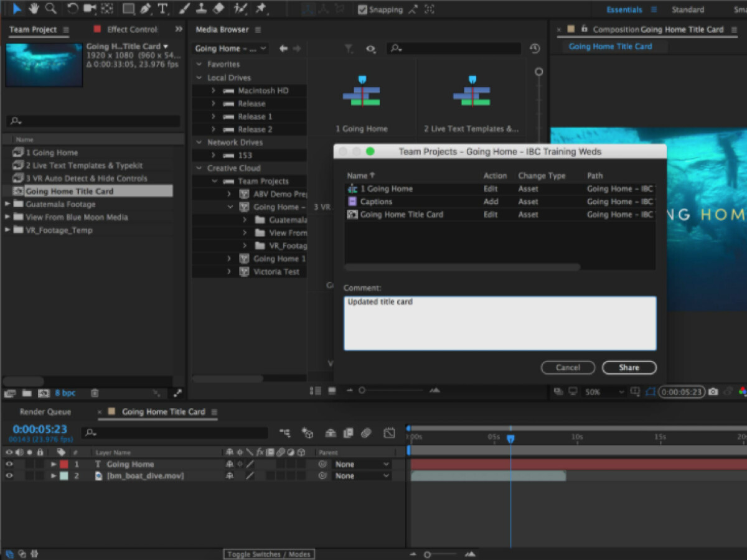The image size is (747, 560).
Task: Open the Media Browser panel menu
Action: 258,30
